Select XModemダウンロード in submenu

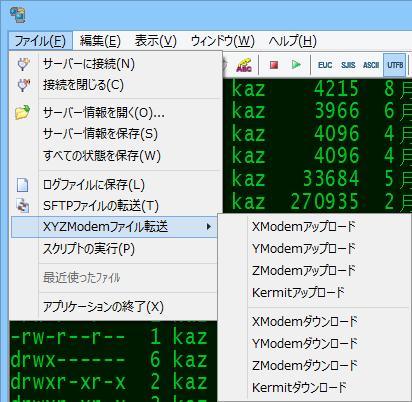tap(313, 322)
